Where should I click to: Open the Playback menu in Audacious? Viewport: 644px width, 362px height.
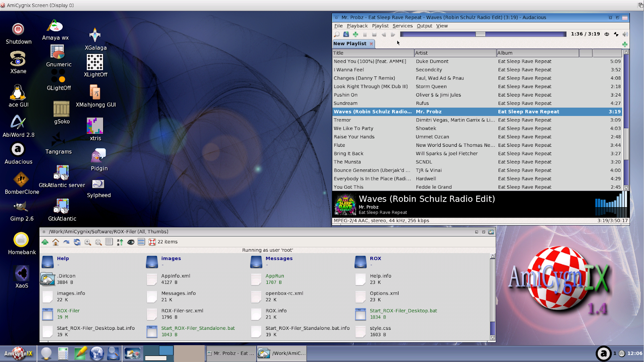click(357, 26)
